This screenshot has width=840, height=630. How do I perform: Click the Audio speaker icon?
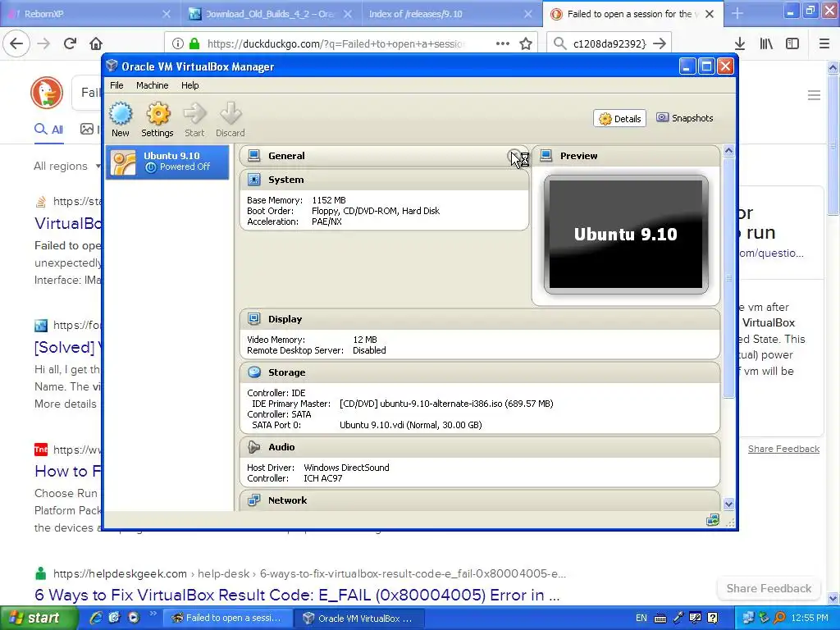pos(254,447)
